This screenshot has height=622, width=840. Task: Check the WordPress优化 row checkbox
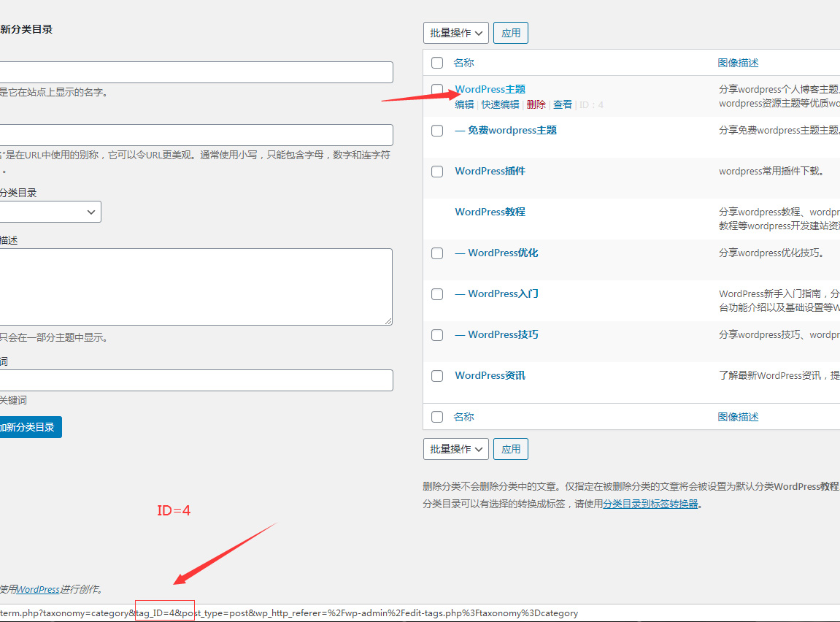(436, 253)
